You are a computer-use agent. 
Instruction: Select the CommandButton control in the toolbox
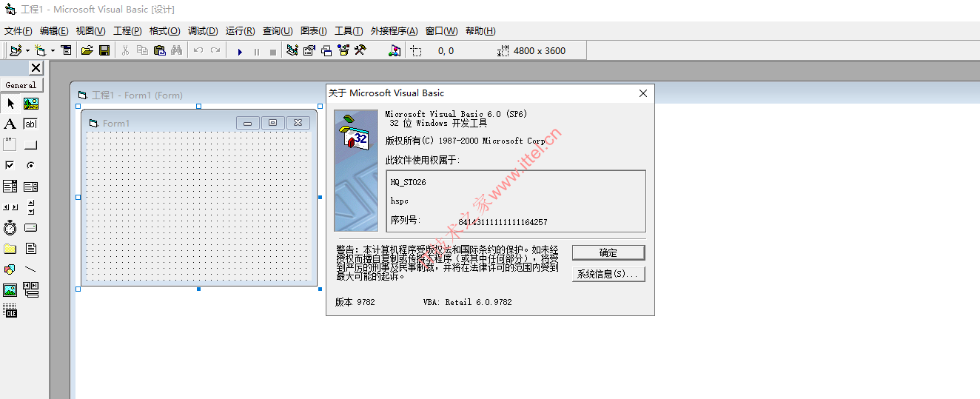click(31, 145)
